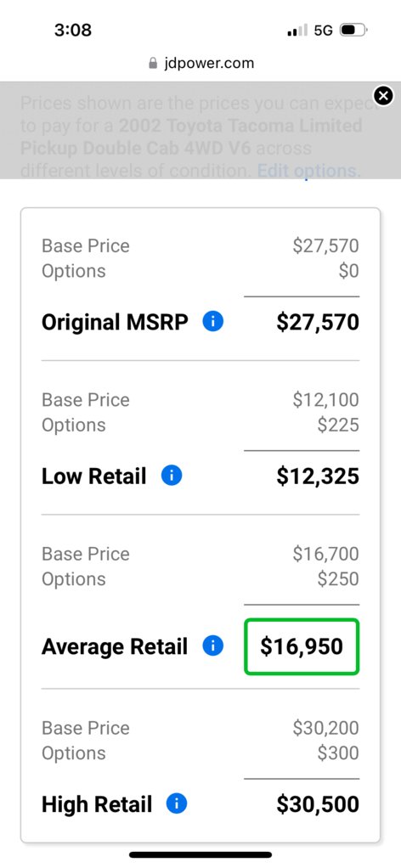Tap the jdpower.com address bar

coord(201,63)
